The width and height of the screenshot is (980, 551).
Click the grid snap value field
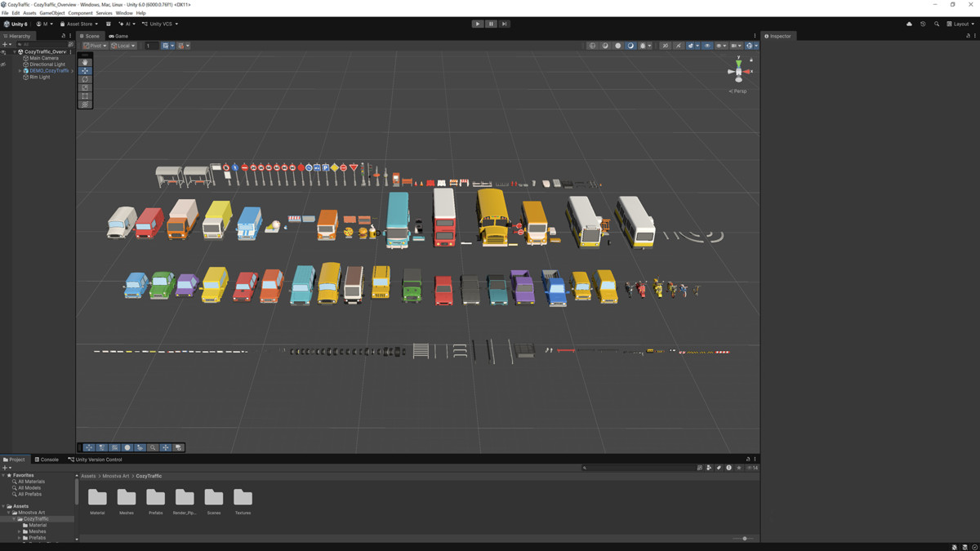[x=151, y=46]
